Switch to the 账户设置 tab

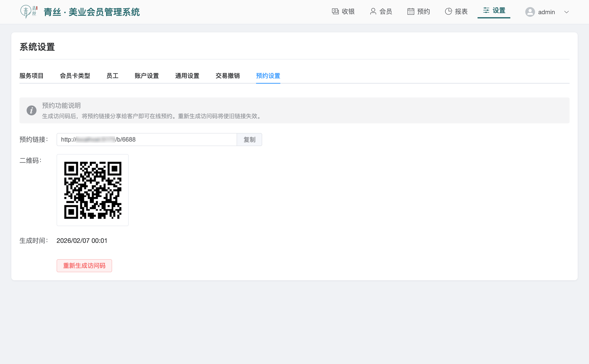point(147,76)
